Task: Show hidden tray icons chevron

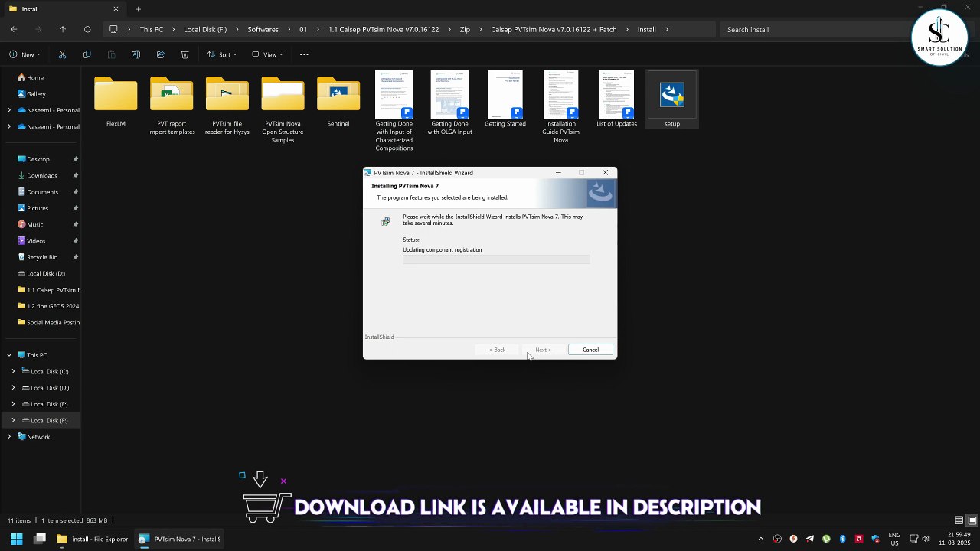Action: [x=761, y=539]
